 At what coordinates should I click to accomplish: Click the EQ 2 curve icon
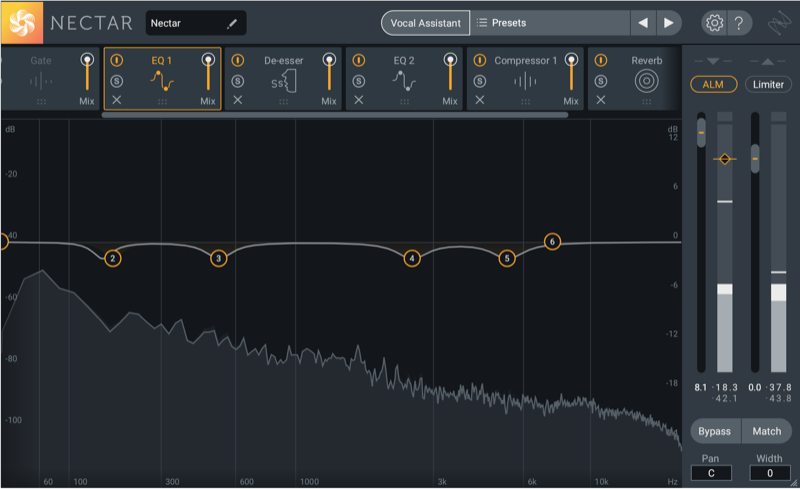(404, 81)
